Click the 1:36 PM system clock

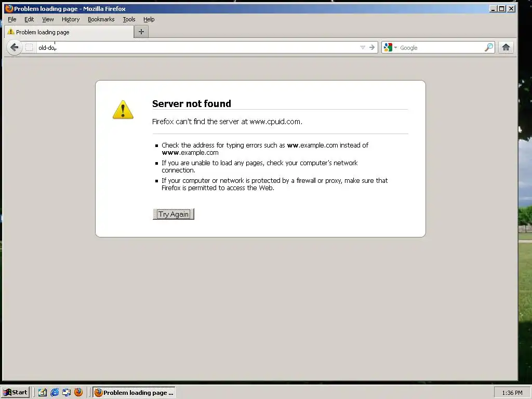[512, 393]
